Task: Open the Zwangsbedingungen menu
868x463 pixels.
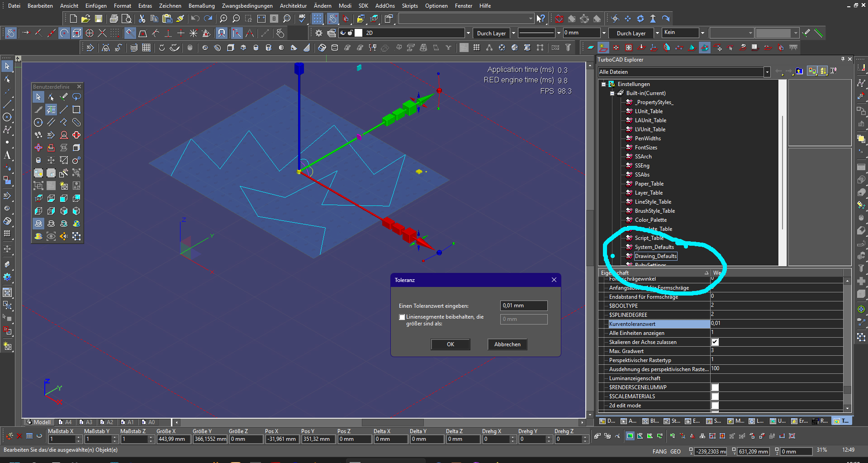Action: click(x=247, y=6)
